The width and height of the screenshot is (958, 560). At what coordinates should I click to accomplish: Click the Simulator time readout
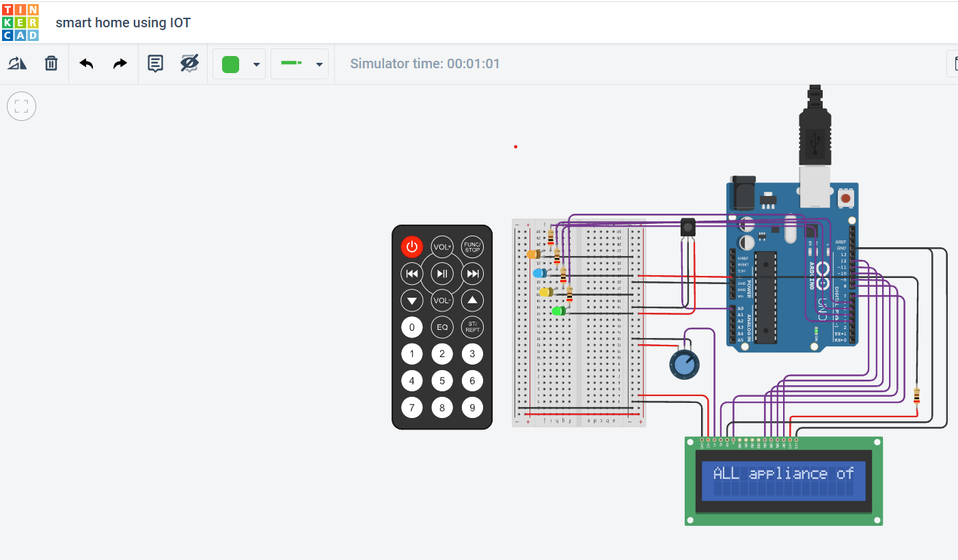coord(425,64)
